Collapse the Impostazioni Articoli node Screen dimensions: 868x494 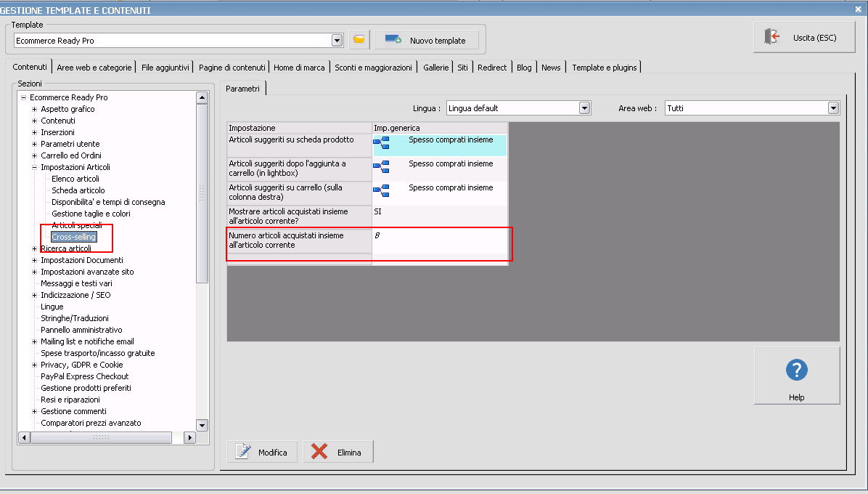(x=34, y=167)
